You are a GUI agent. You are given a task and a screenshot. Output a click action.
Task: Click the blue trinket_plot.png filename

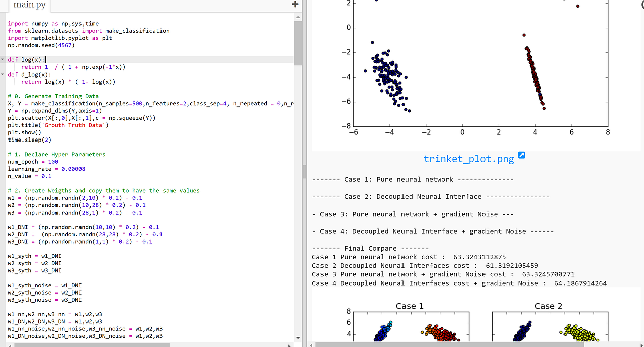pyautogui.click(x=468, y=159)
